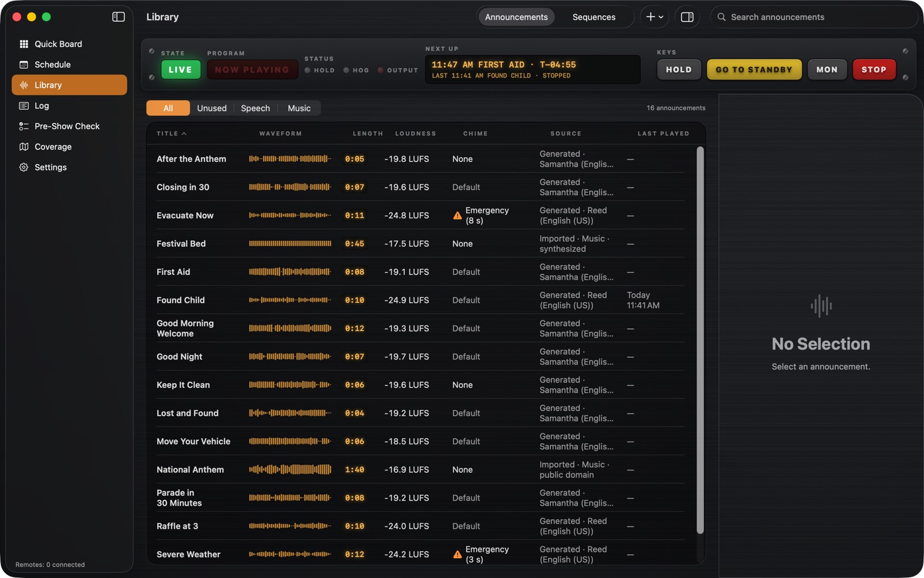This screenshot has width=924, height=578.
Task: Open the plus add dropdown menu
Action: [x=654, y=17]
